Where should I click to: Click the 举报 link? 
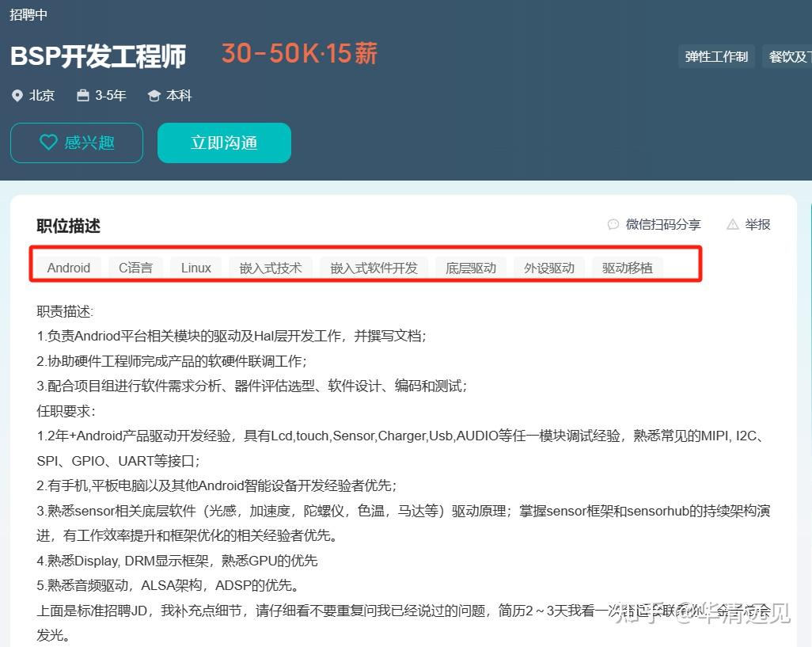[x=757, y=224]
